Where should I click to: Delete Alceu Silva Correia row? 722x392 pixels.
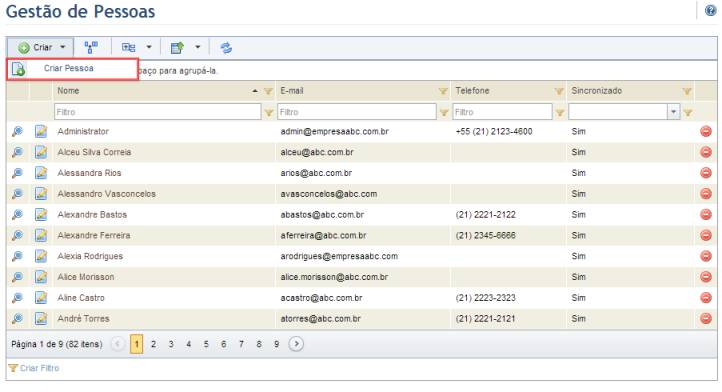click(x=706, y=152)
